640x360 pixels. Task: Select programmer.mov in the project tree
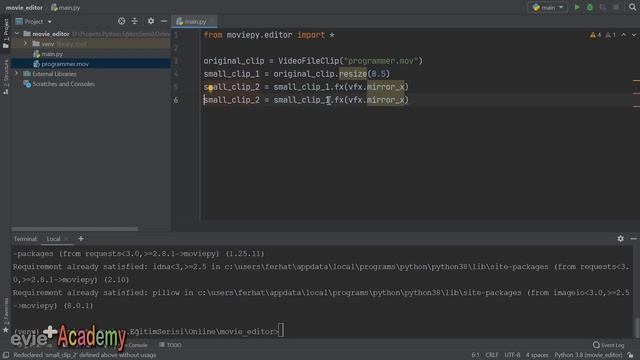click(65, 64)
